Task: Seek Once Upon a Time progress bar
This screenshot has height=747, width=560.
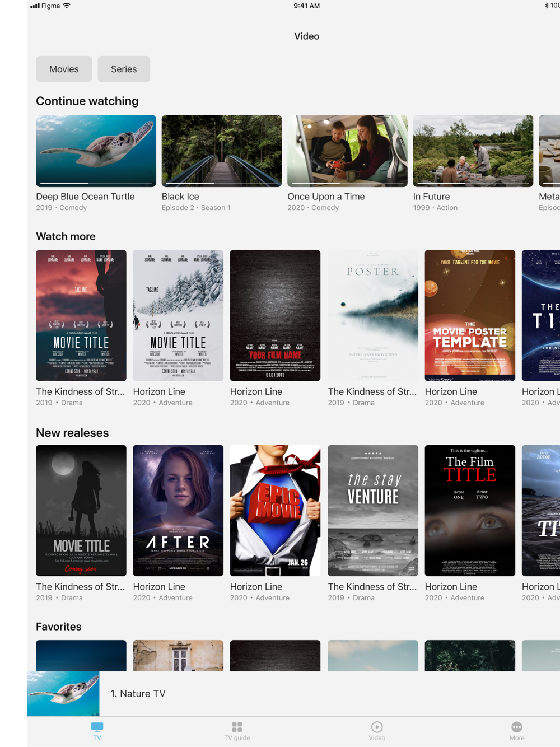Action: pyautogui.click(x=347, y=183)
